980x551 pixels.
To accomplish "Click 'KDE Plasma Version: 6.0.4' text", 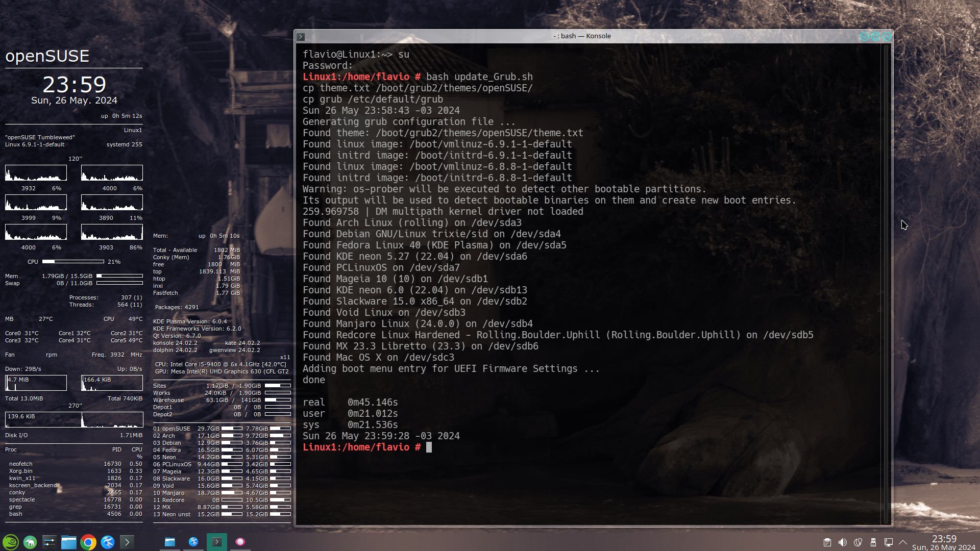I will point(190,321).
